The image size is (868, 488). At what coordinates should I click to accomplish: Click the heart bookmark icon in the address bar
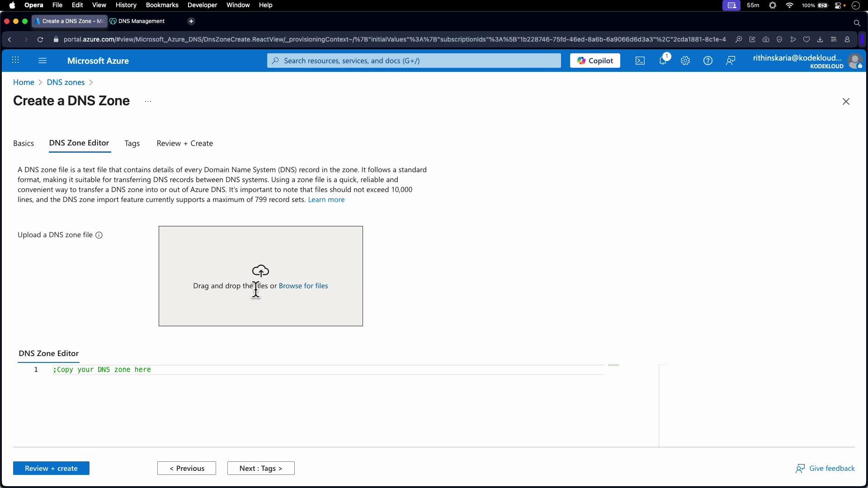click(x=807, y=40)
